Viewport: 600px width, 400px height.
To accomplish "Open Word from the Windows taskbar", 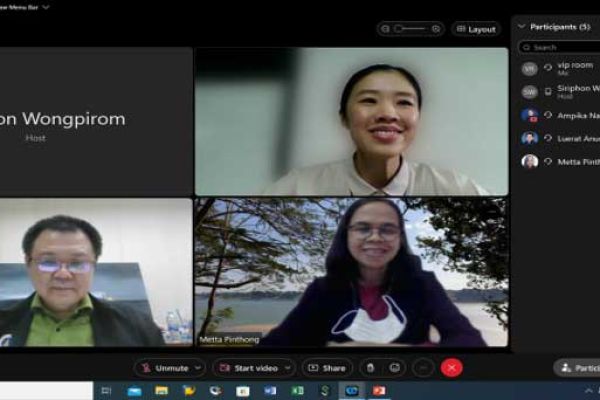I will pyautogui.click(x=270, y=391).
